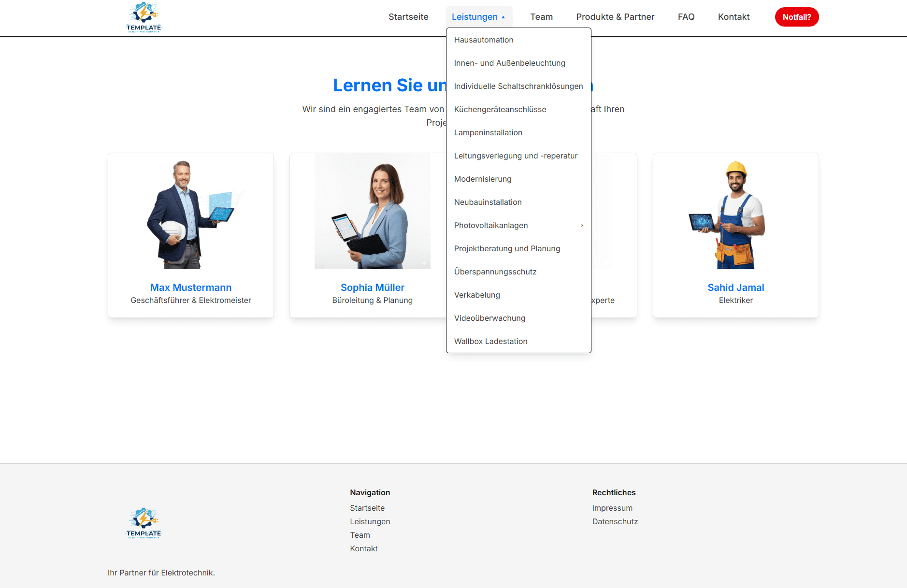Click Max Mustermann's profile photo

(x=191, y=215)
